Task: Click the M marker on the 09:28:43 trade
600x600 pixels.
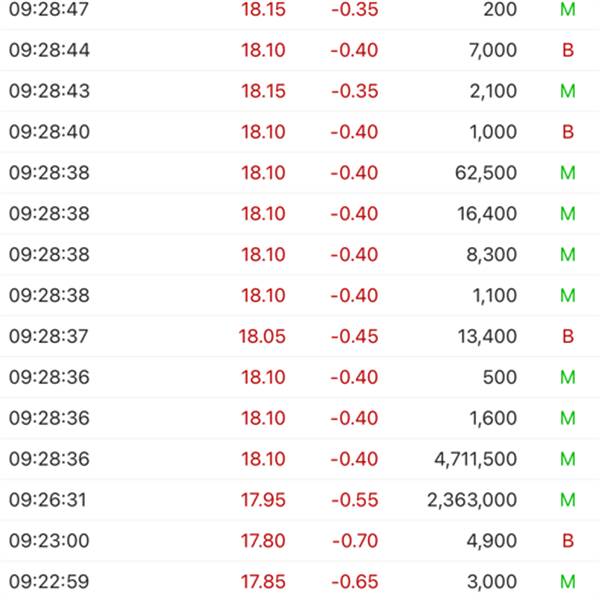Action: [x=568, y=91]
